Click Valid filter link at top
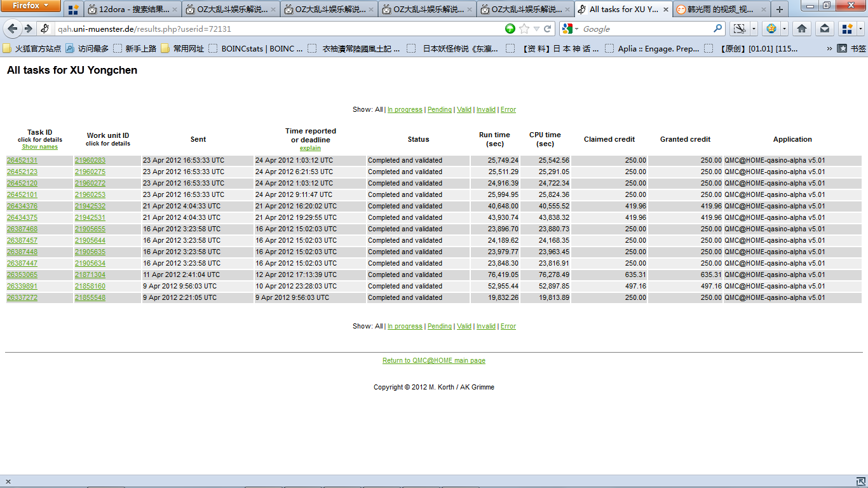Screen dimensions: 868x488 (x=464, y=109)
